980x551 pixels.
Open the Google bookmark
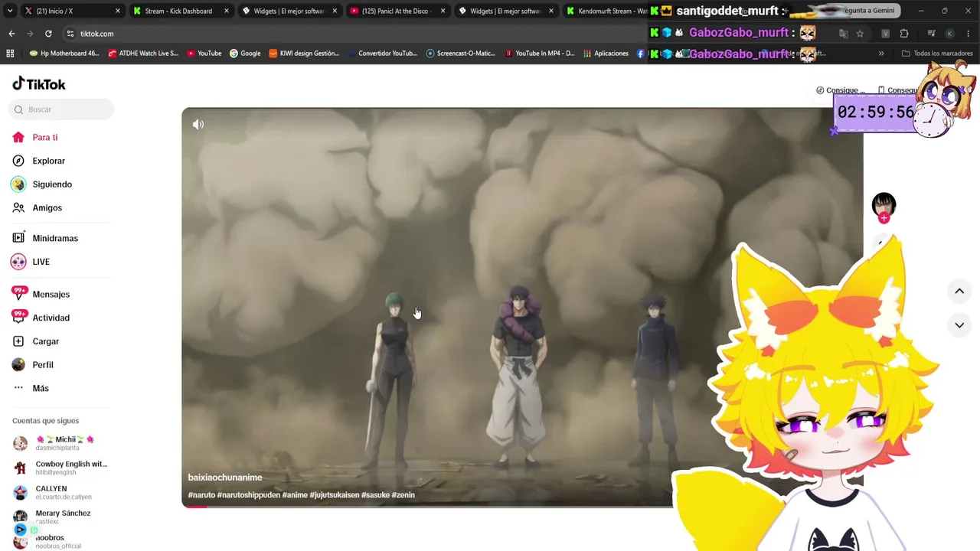pos(245,54)
